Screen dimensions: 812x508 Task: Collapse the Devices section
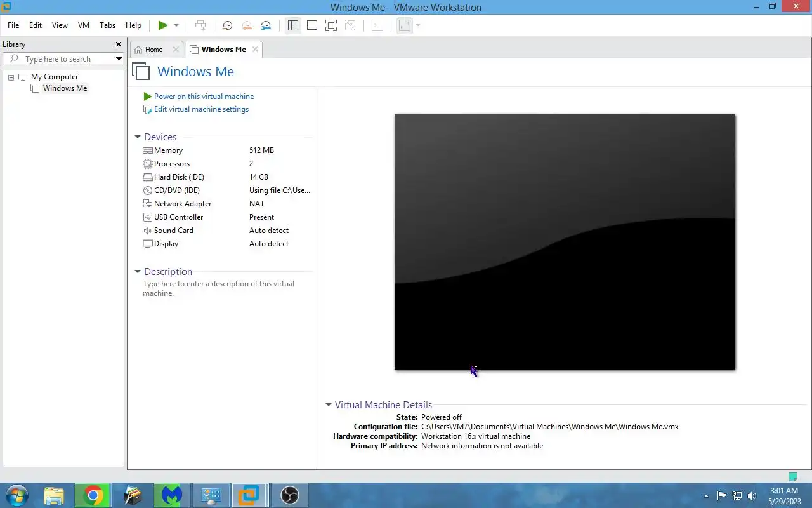[x=138, y=137]
